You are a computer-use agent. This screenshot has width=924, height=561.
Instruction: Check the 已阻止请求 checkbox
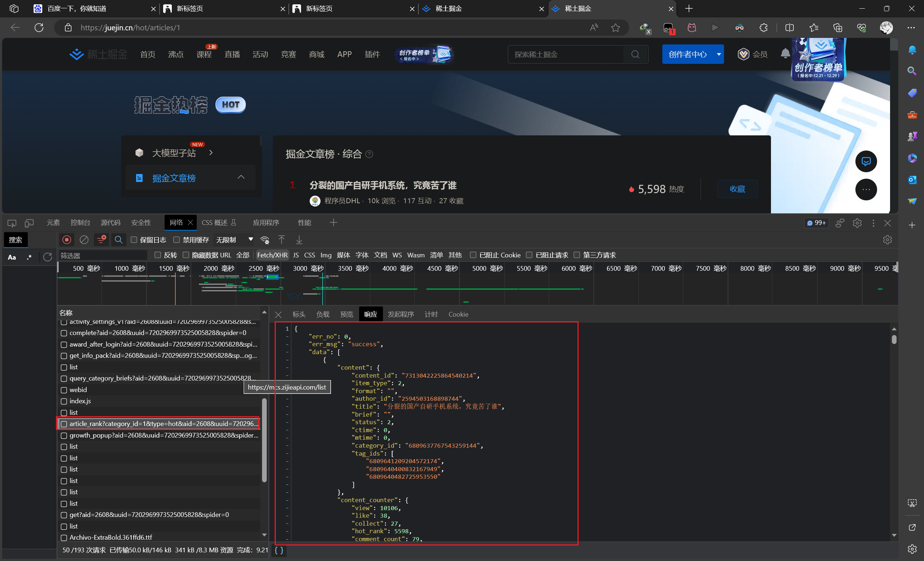pos(529,255)
